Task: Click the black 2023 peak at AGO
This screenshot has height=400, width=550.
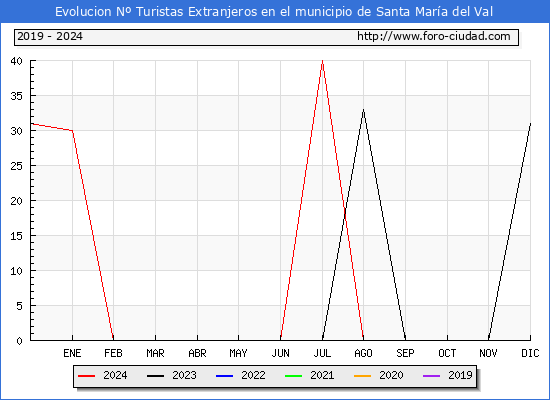Action: click(x=363, y=110)
